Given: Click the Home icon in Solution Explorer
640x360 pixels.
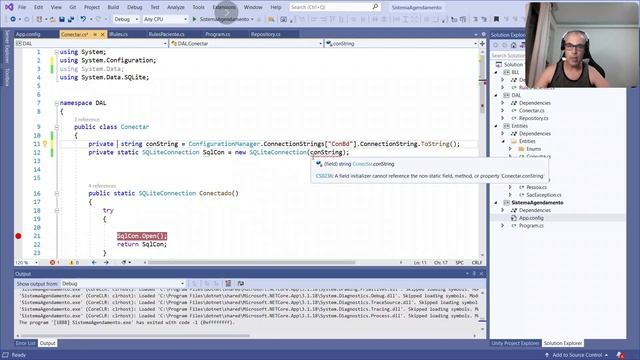Looking at the screenshot, I should pos(513,45).
